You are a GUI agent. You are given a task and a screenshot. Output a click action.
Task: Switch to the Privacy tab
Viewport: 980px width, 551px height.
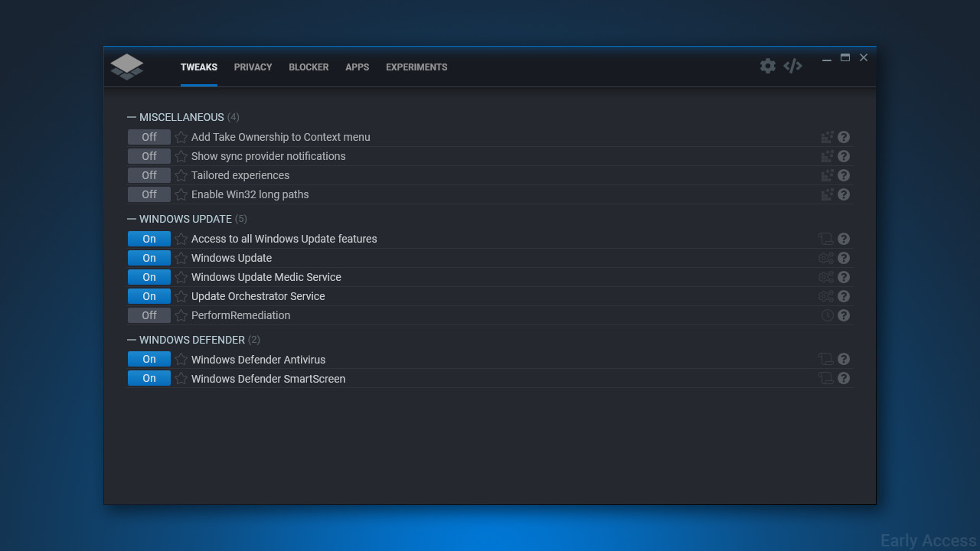pyautogui.click(x=253, y=67)
